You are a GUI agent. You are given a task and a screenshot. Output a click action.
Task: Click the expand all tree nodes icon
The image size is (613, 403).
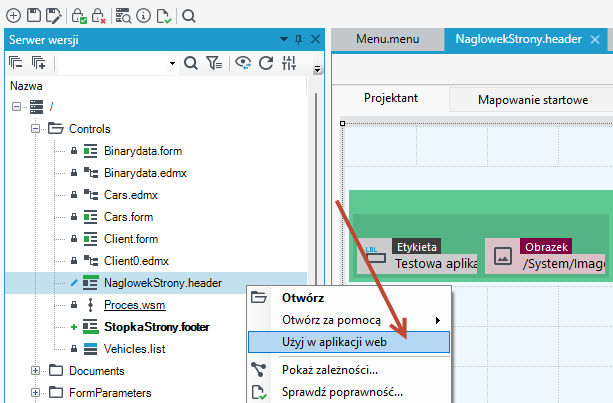39,63
